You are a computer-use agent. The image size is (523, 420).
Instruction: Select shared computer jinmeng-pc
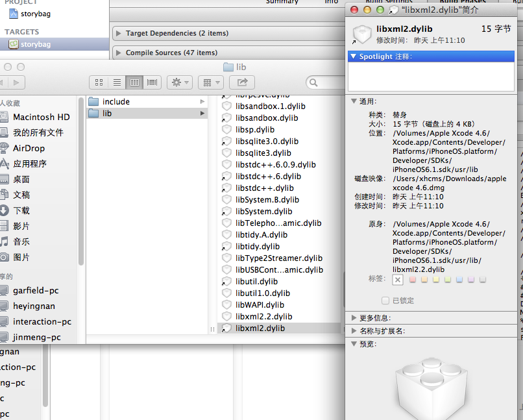coord(37,338)
